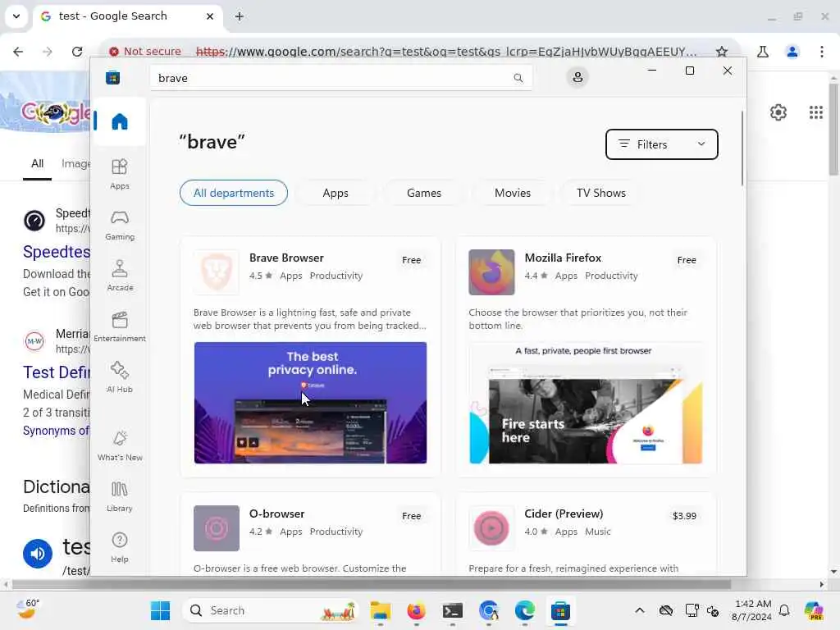Click the Not secure site warning chip
The width and height of the screenshot is (840, 630).
pyautogui.click(x=145, y=52)
